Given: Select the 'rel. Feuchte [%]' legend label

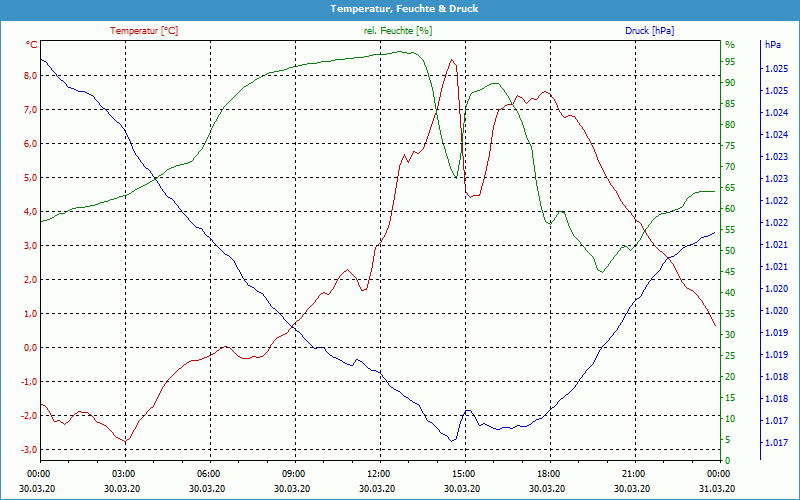Looking at the screenshot, I should click(x=398, y=31).
